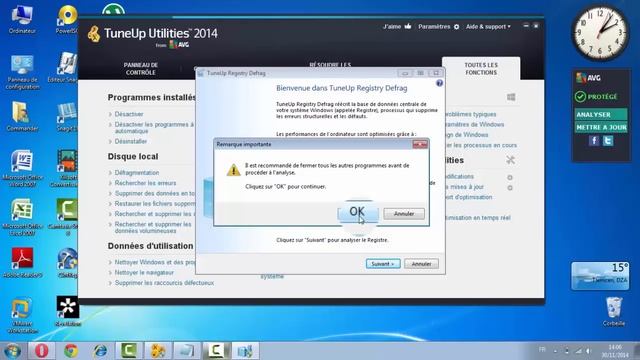Image resolution: width=640 pixels, height=360 pixels.
Task: Open Google Chrome from the taskbar
Action: pos(71,351)
